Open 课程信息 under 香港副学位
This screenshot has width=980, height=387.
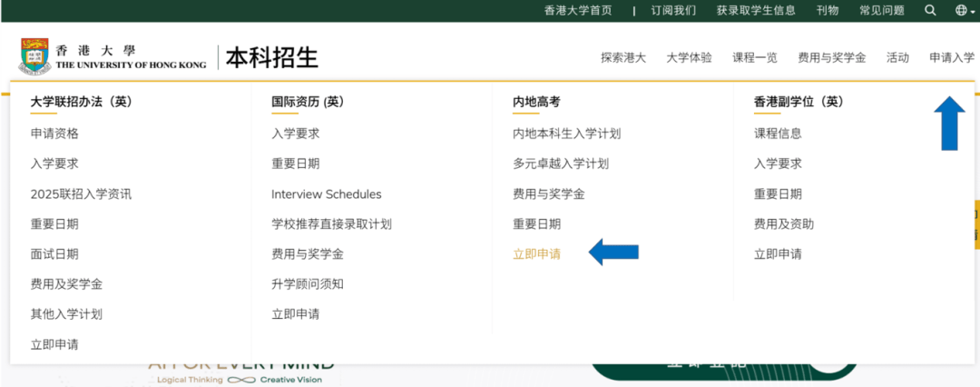779,134
